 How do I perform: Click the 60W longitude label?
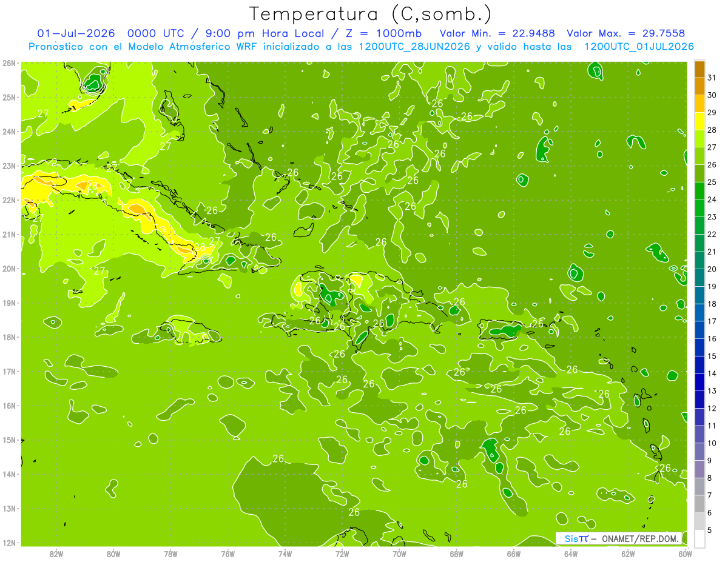pyautogui.click(x=686, y=554)
